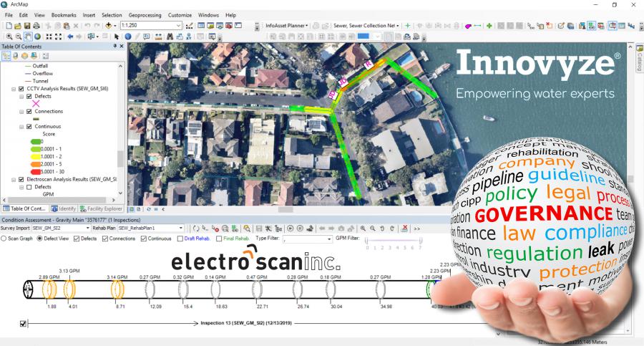Open a map document with folder icon

pyautogui.click(x=18, y=26)
